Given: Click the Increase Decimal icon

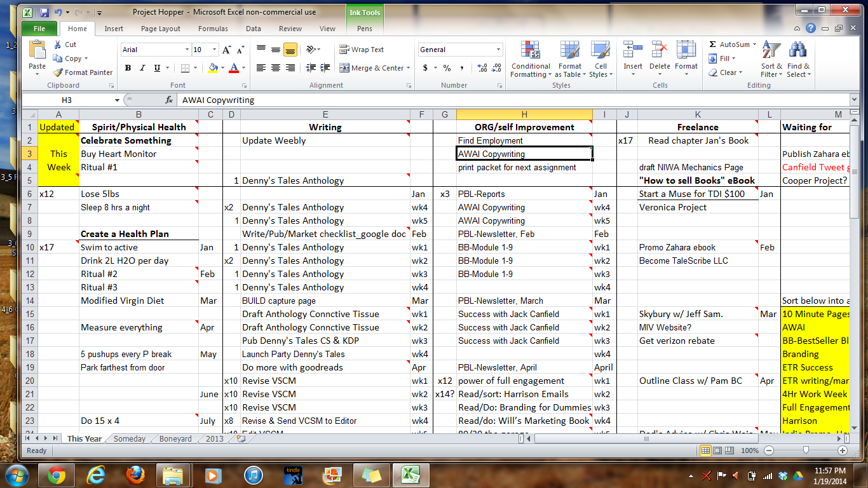Looking at the screenshot, I should click(x=481, y=68).
